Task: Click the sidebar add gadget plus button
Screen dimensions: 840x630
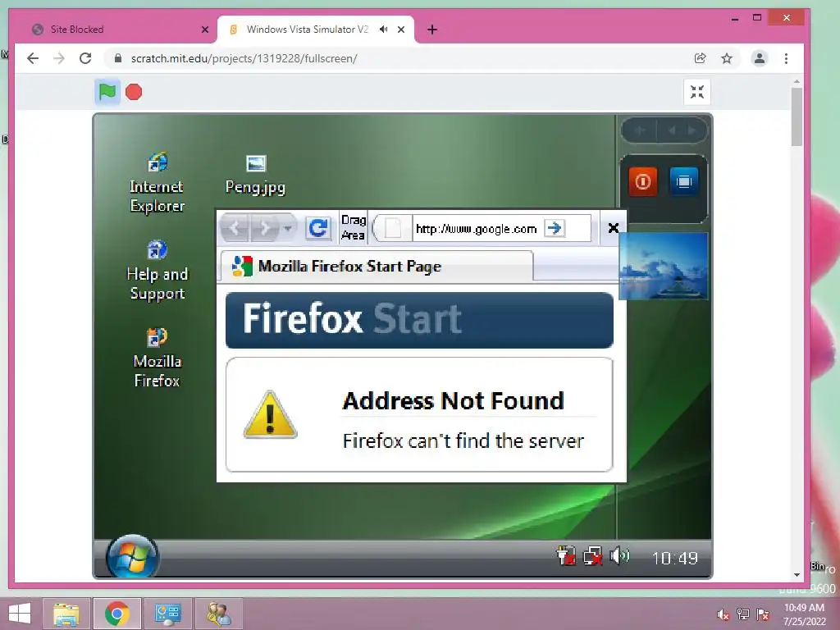Action: [639, 130]
